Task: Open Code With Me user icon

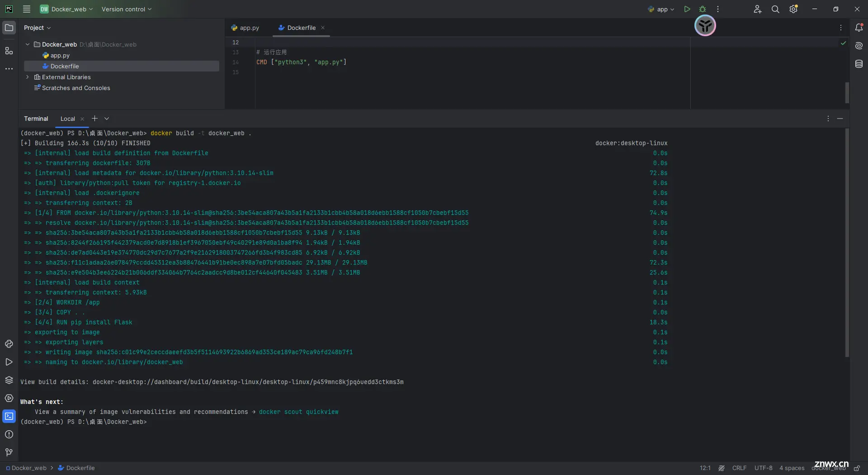Action: [758, 9]
